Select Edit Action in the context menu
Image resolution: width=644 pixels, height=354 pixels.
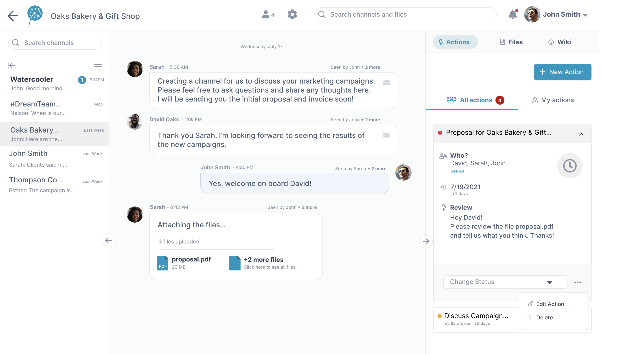pyautogui.click(x=550, y=304)
